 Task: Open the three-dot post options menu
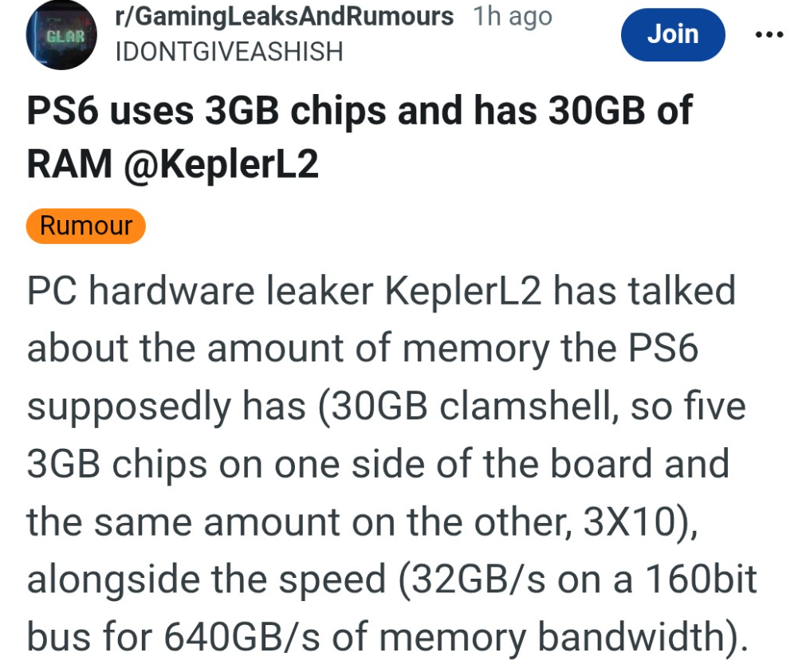click(x=769, y=35)
